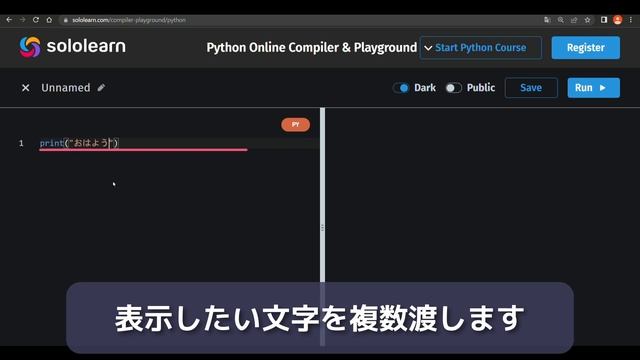The height and width of the screenshot is (360, 640).
Task: Run the Python code
Action: 593,88
